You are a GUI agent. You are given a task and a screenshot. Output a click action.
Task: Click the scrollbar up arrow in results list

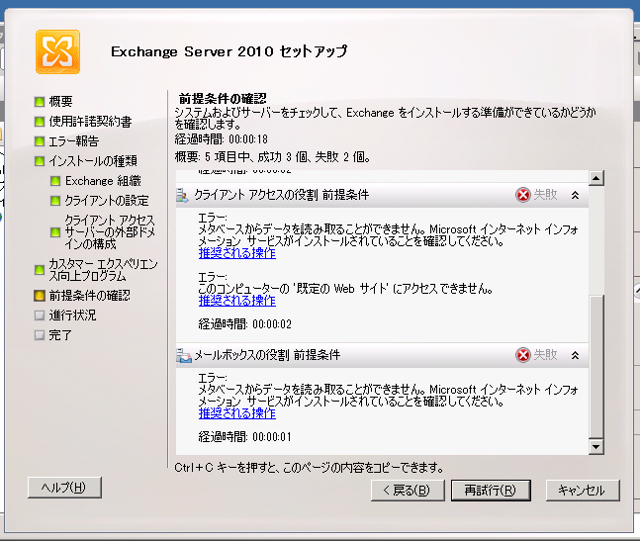point(596,178)
